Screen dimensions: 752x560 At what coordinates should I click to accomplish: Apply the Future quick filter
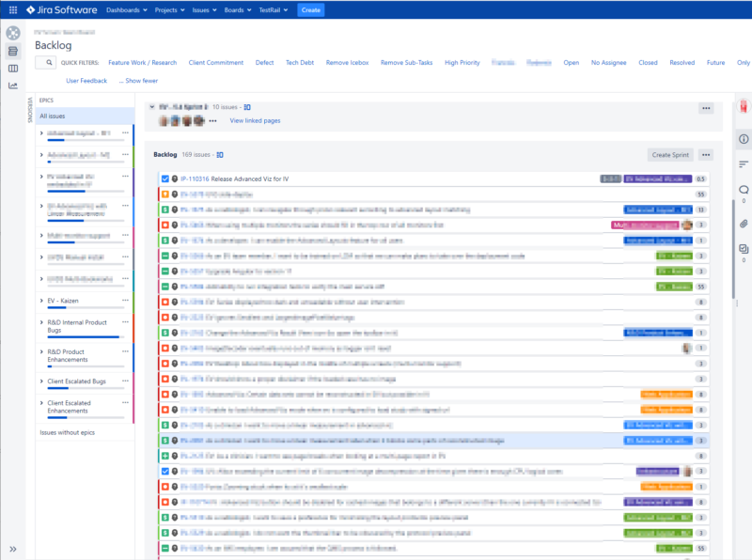tap(715, 62)
